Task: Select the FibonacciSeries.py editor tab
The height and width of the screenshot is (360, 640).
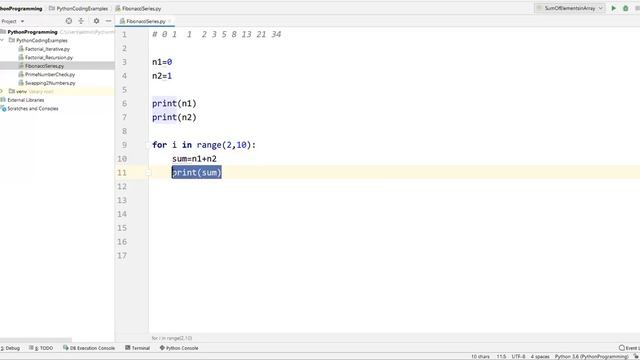Action: [145, 21]
